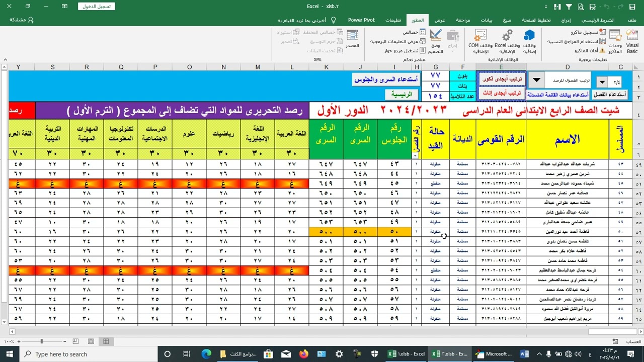Open the View (عرض) tab

tap(440, 20)
